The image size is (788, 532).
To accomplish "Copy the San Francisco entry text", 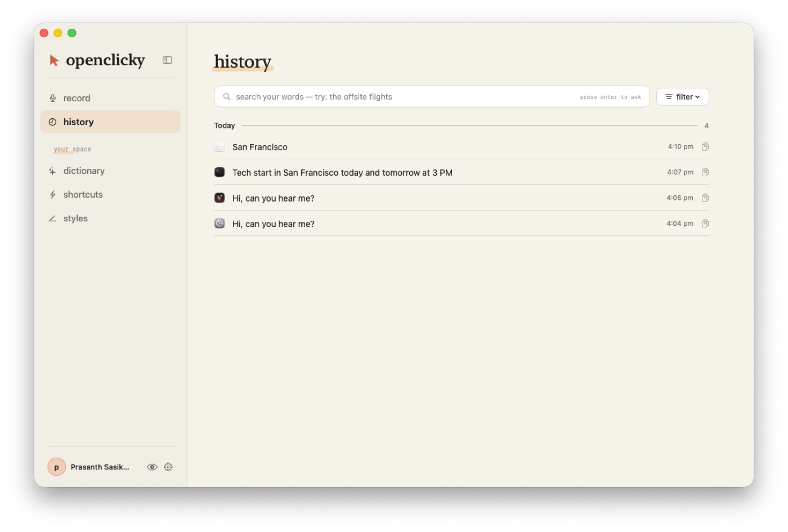I will click(705, 147).
